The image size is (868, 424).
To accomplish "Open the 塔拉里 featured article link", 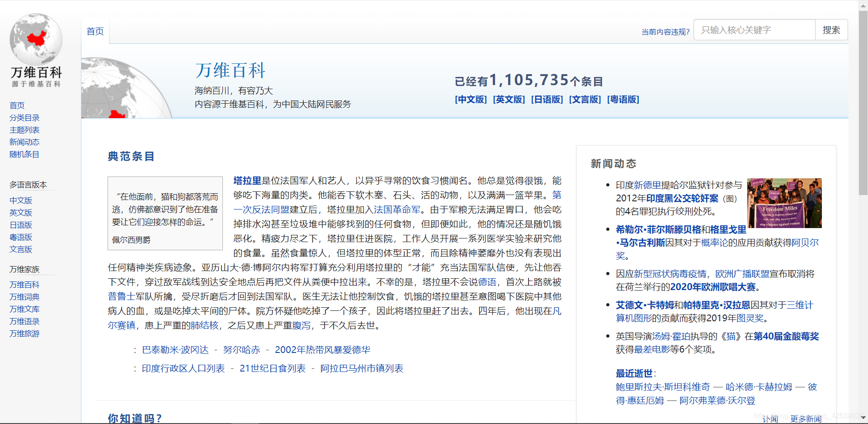I will [x=247, y=181].
